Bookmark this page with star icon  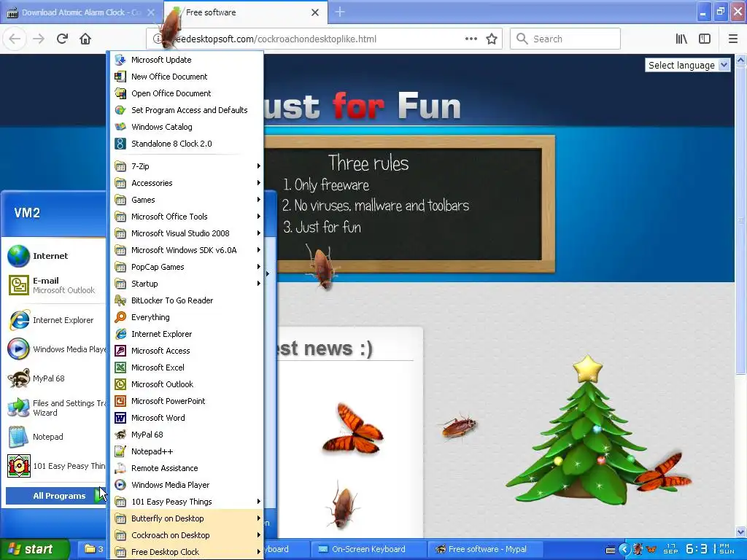click(492, 39)
